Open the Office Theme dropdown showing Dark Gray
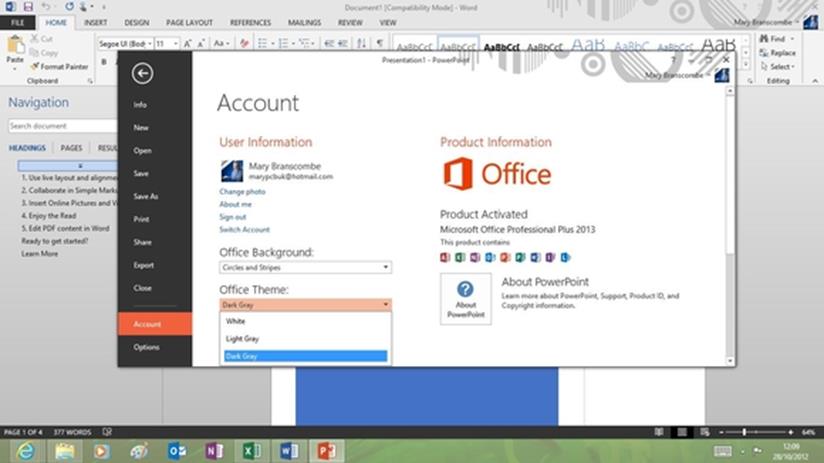The width and height of the screenshot is (824, 463). (305, 305)
